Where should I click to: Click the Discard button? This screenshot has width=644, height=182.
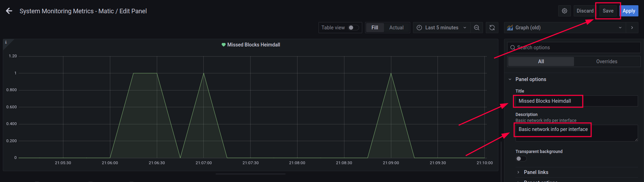(585, 11)
